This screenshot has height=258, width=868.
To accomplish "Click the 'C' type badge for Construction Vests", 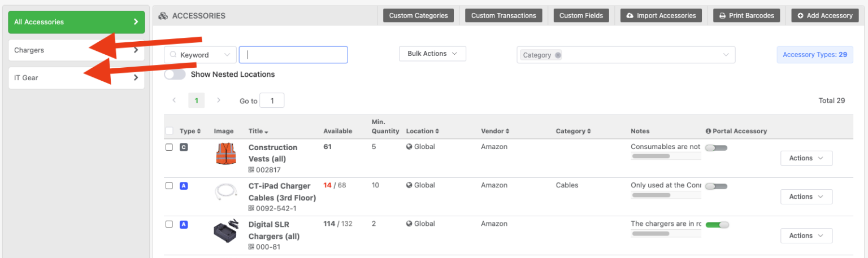I will [x=183, y=147].
